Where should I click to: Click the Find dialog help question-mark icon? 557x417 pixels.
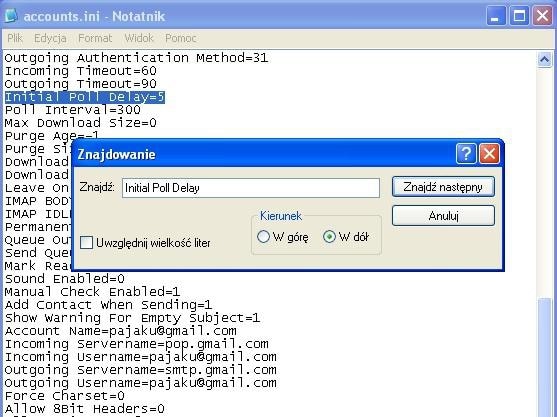(466, 154)
